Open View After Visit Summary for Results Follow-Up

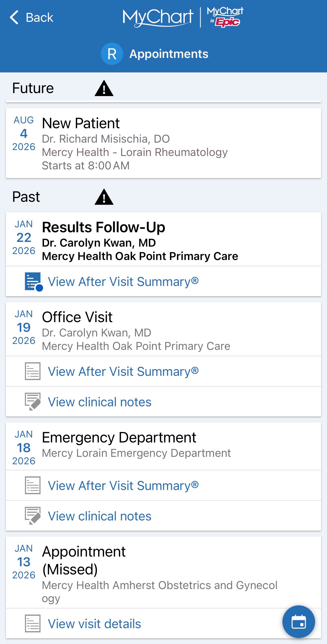point(123,282)
